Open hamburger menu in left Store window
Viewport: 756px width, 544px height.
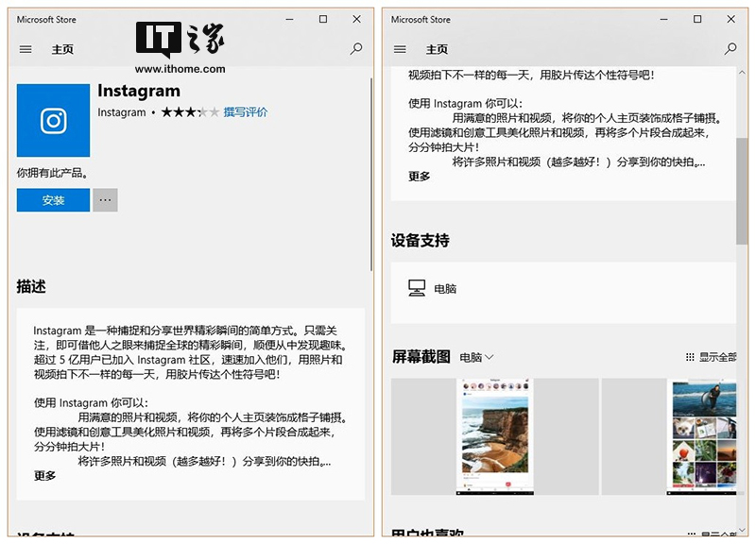(x=26, y=49)
